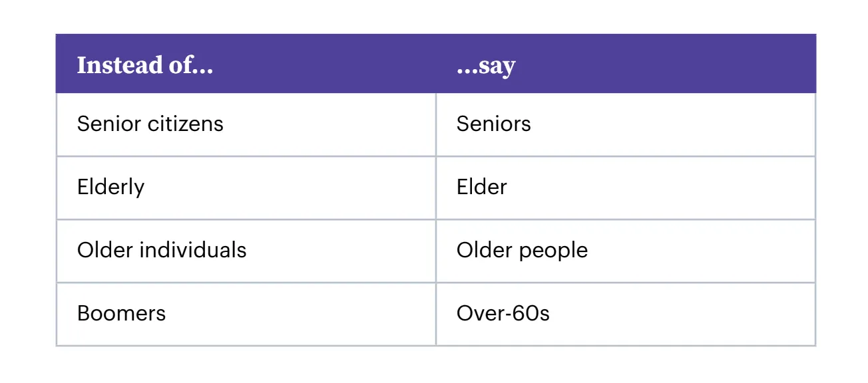Click the "Instead of..." column header
Image resolution: width=868 pixels, height=383 pixels.
click(x=145, y=65)
